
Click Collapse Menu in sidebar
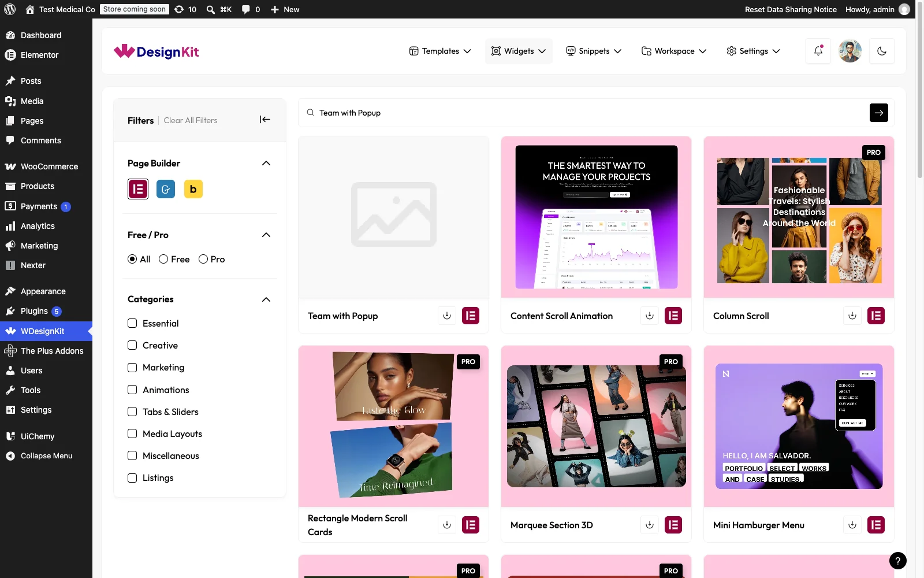click(x=46, y=456)
